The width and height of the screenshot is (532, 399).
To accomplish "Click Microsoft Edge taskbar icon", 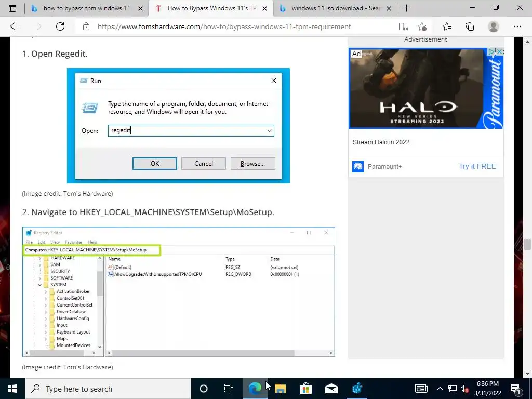I will point(255,389).
